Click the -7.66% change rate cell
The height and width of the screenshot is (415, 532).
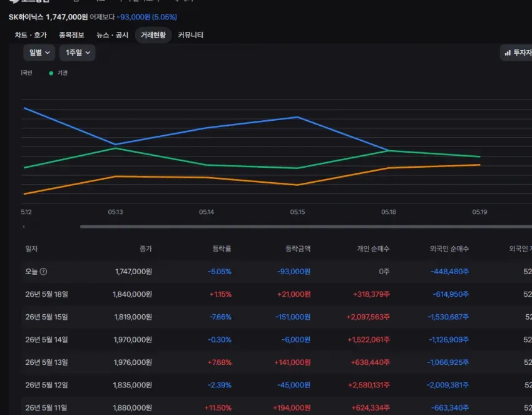tap(220, 317)
